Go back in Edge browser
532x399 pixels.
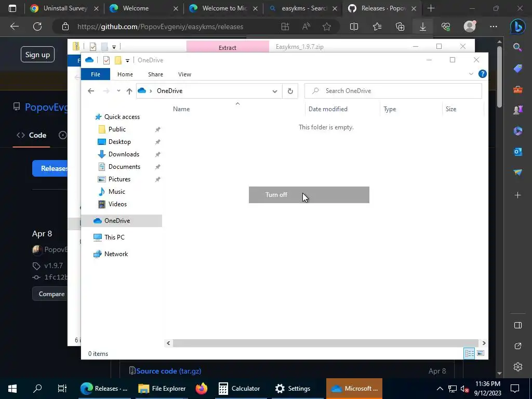pos(14,26)
